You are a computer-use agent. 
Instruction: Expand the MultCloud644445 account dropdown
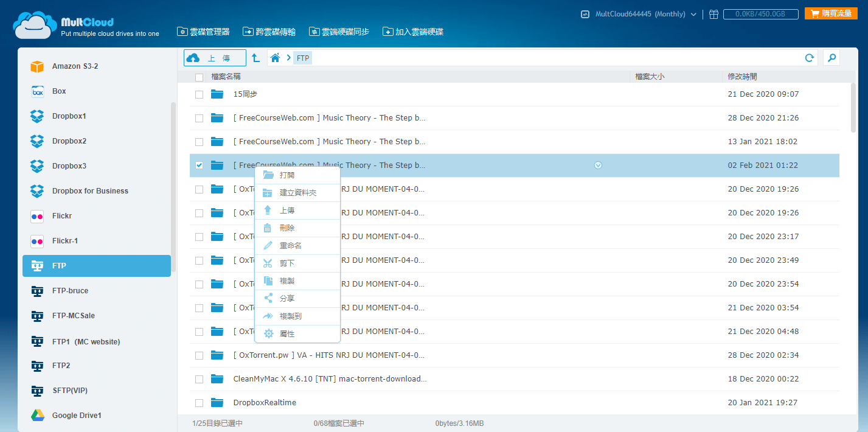693,14
